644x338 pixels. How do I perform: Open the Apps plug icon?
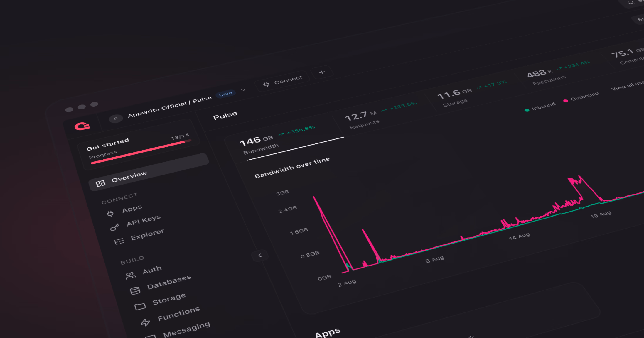(x=110, y=213)
